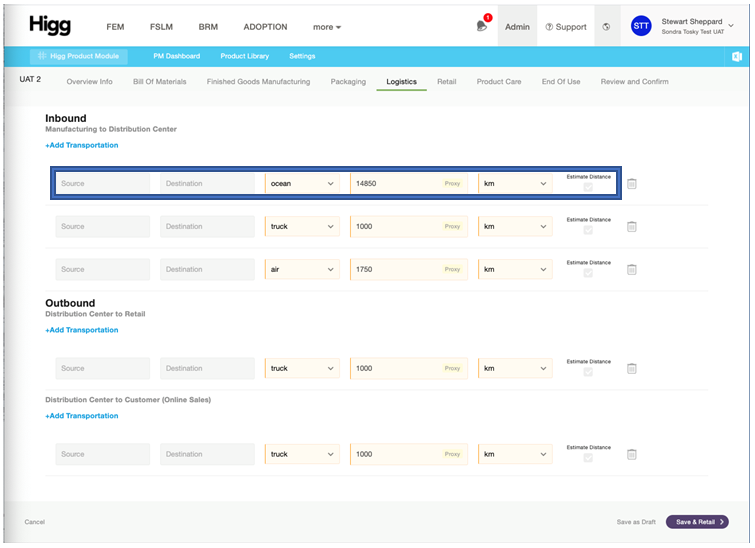755x548 pixels.
Task: Go to Retail tab
Action: [x=446, y=81]
